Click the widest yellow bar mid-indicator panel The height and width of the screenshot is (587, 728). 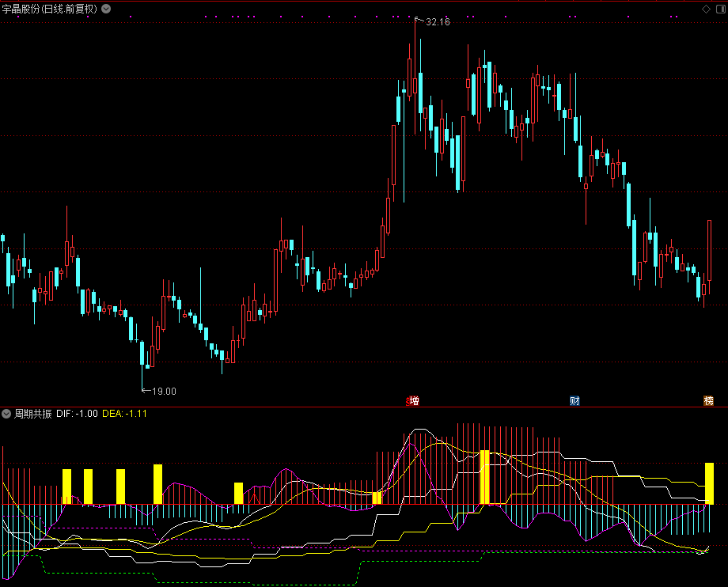coord(485,477)
